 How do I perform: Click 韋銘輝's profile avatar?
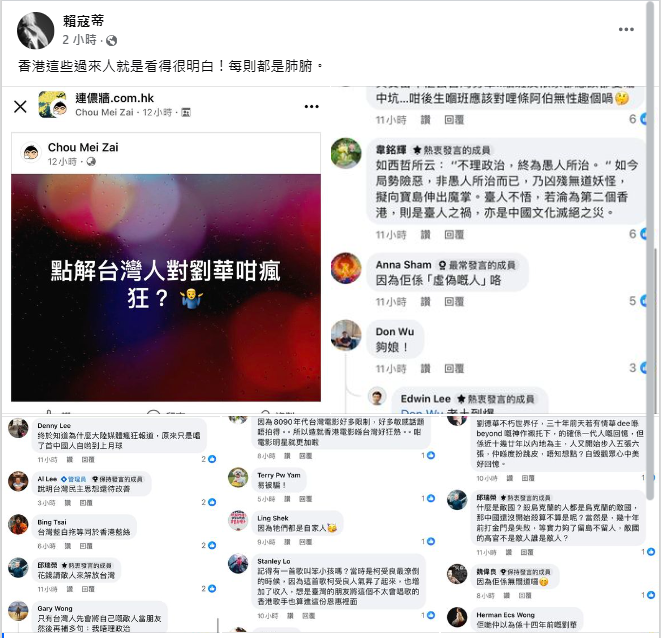coord(346,153)
